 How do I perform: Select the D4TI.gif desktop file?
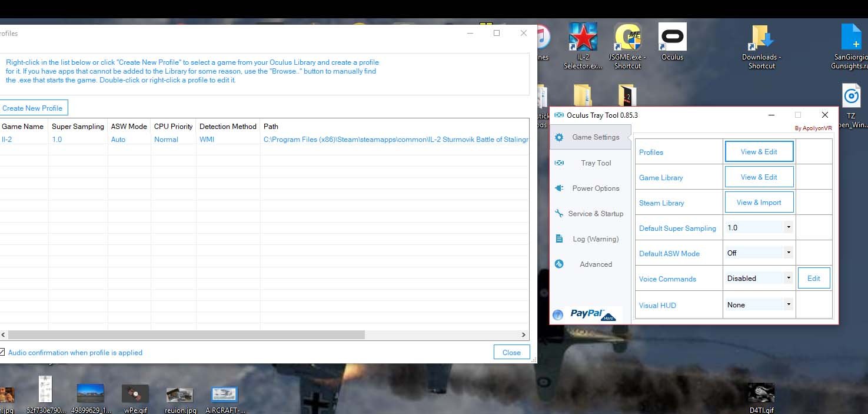pos(761,398)
